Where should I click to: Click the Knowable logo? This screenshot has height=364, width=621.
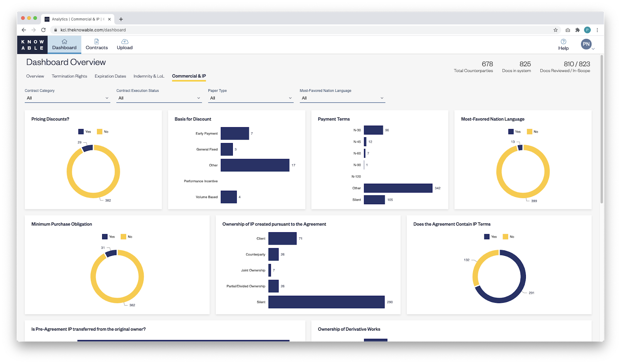point(33,45)
